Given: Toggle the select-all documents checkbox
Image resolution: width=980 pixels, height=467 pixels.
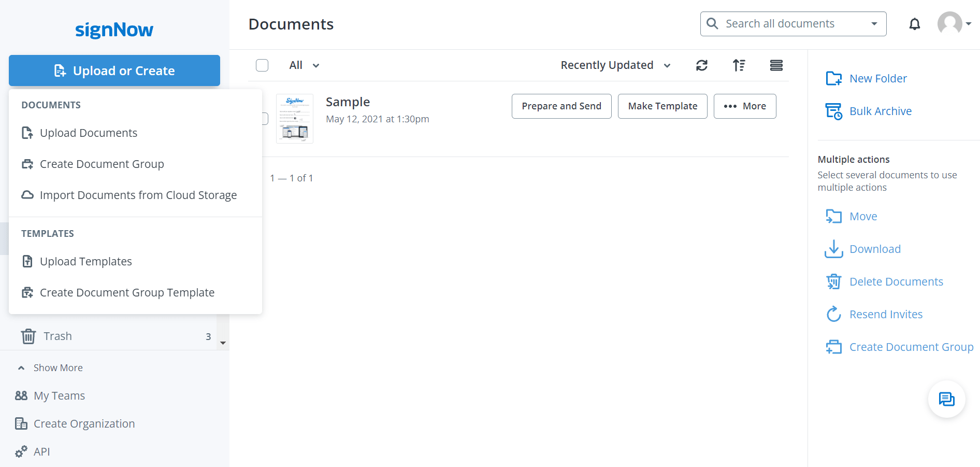Looking at the screenshot, I should pos(262,65).
